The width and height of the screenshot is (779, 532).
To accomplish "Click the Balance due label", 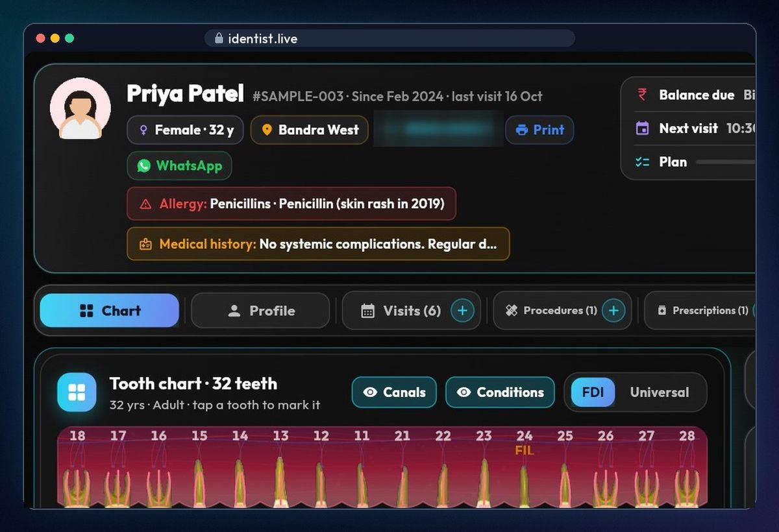I will pos(697,95).
